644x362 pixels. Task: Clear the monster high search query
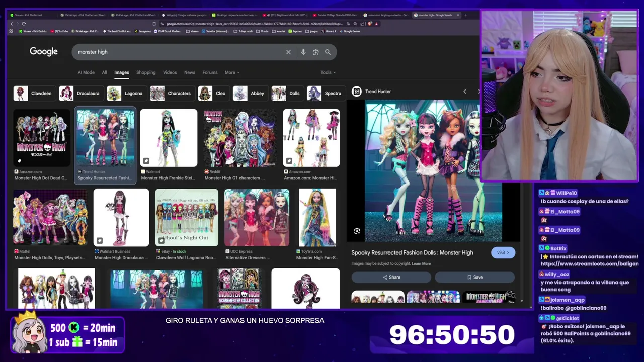coord(288,52)
